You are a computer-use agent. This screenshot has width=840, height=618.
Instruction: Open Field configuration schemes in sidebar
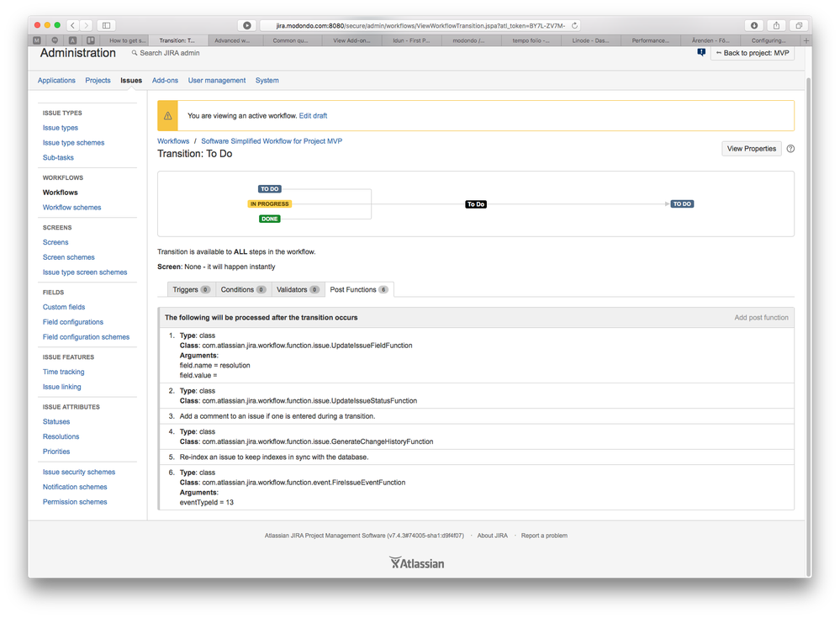[x=86, y=337]
